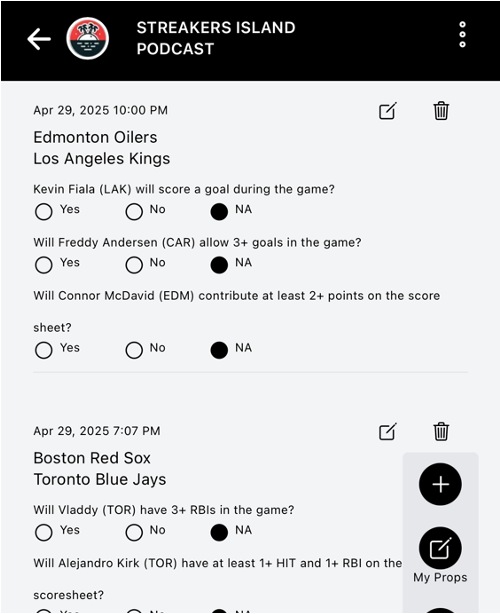This screenshot has height=614, width=500.
Task: Go back using the left arrow icon
Action: click(x=39, y=39)
